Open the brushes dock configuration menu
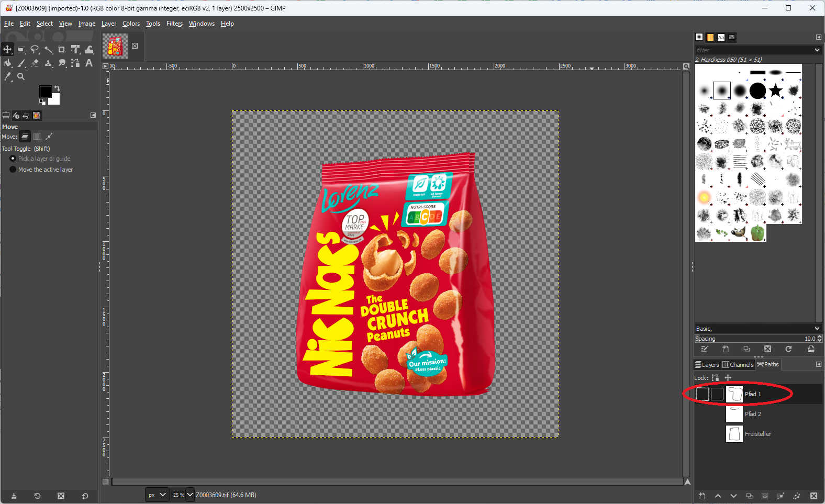This screenshot has width=825, height=504. [x=819, y=37]
